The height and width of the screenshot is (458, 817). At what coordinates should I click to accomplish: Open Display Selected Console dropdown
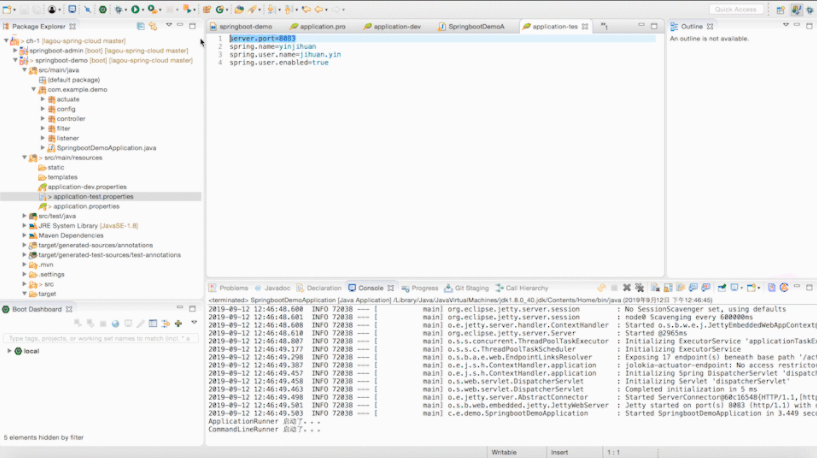[742, 288]
